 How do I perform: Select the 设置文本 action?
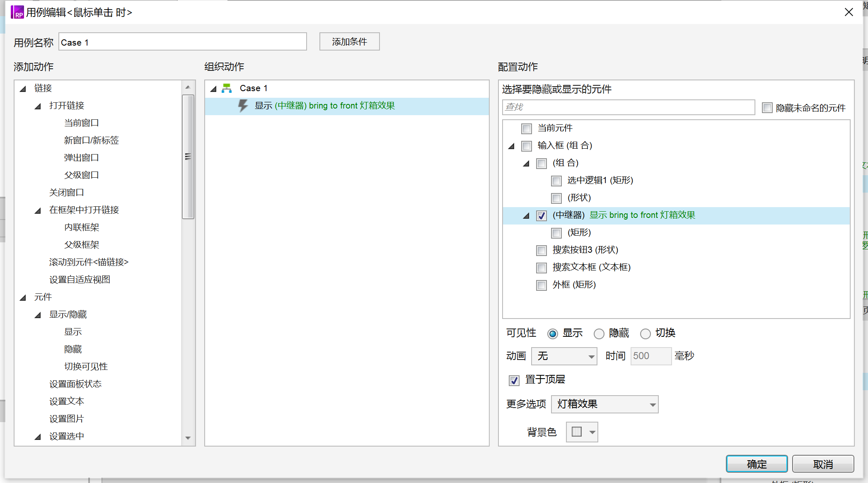coord(67,401)
